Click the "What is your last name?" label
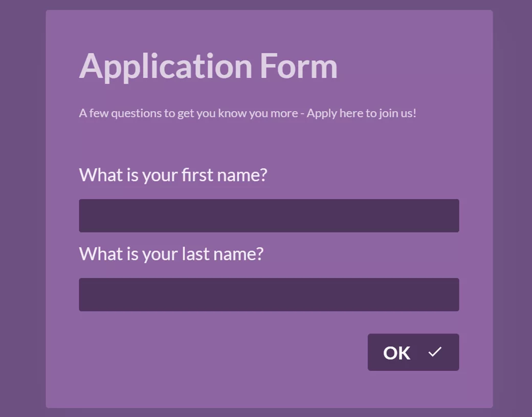This screenshot has width=532, height=417. click(171, 254)
